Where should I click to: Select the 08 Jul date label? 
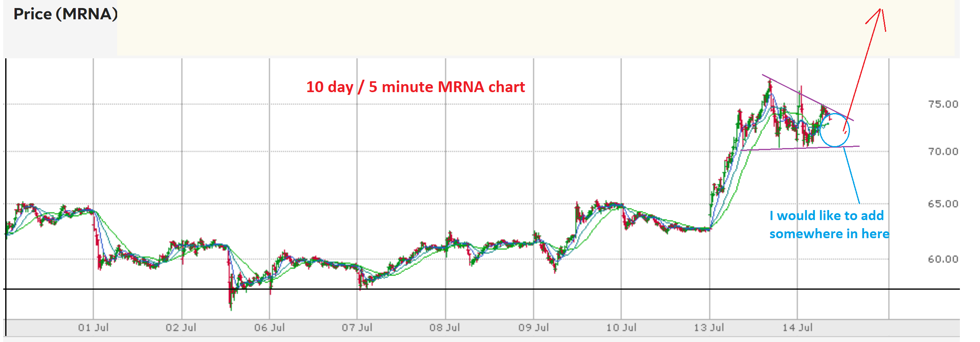[x=445, y=328]
